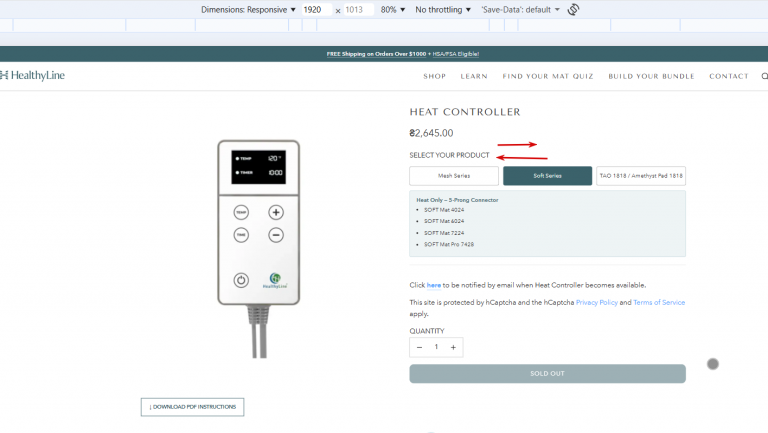Click the SOLD OUT button
Viewport: 768px width, 433px height.
(x=548, y=374)
